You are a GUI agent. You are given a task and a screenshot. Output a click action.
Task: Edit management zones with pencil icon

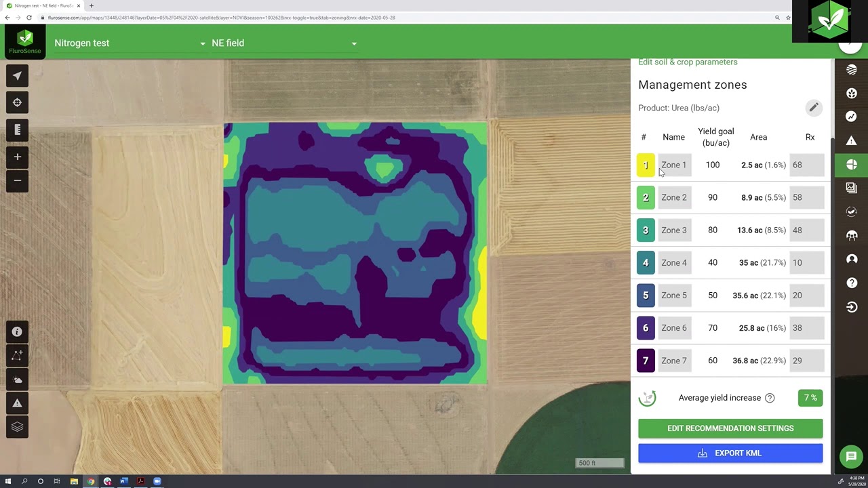[814, 107]
